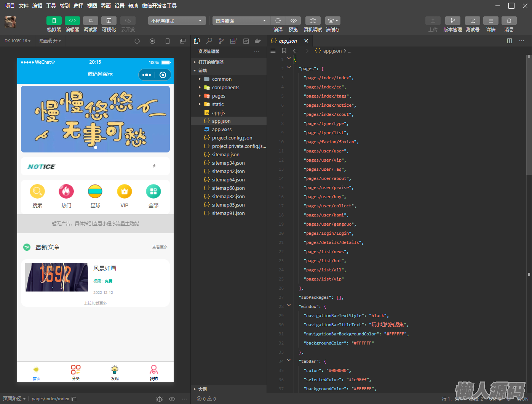Open the messages (消息) bell icon
This screenshot has width=532, height=404.
click(509, 21)
